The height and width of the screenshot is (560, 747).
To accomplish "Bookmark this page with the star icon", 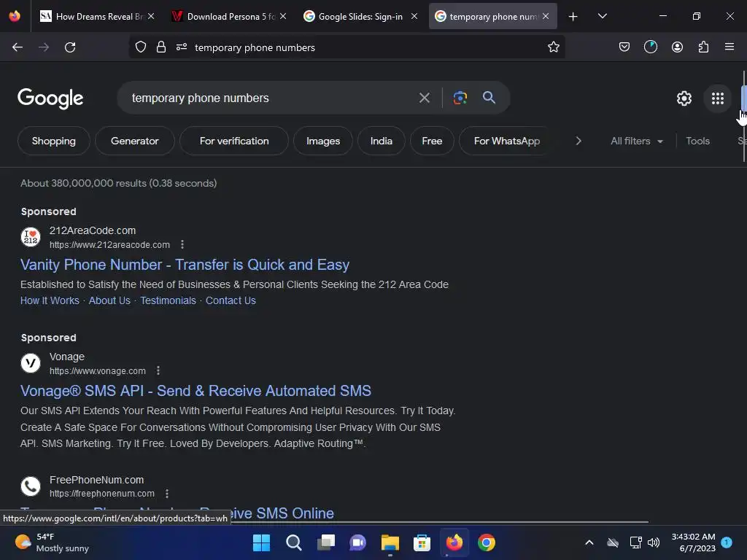I will [553, 47].
